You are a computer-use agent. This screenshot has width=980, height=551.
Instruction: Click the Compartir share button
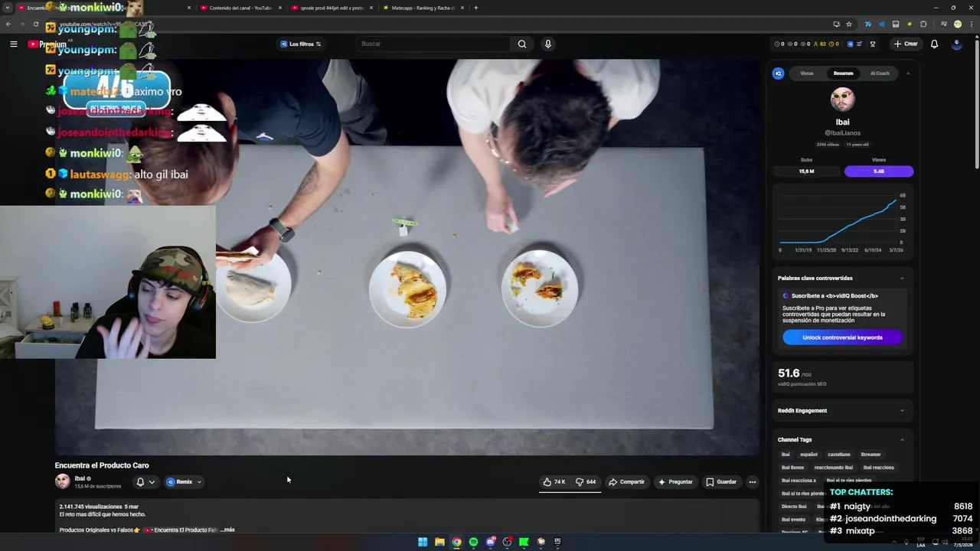(626, 482)
